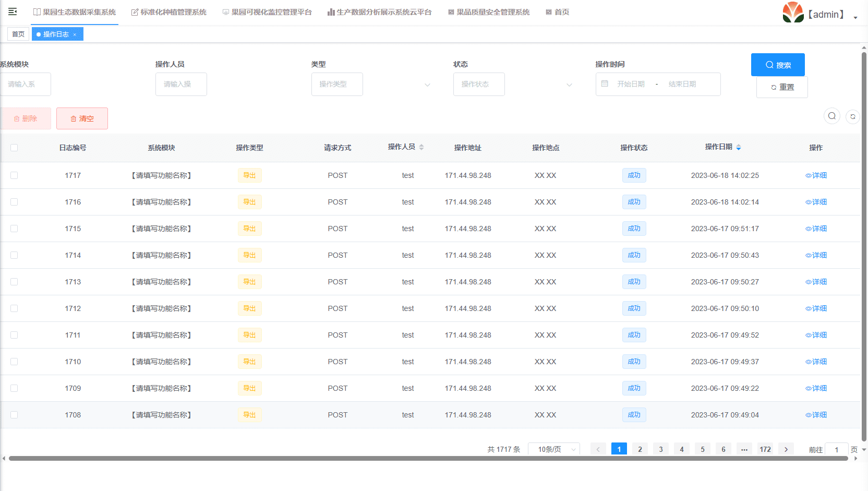
Task: Check the row for log 1710
Action: tap(14, 362)
